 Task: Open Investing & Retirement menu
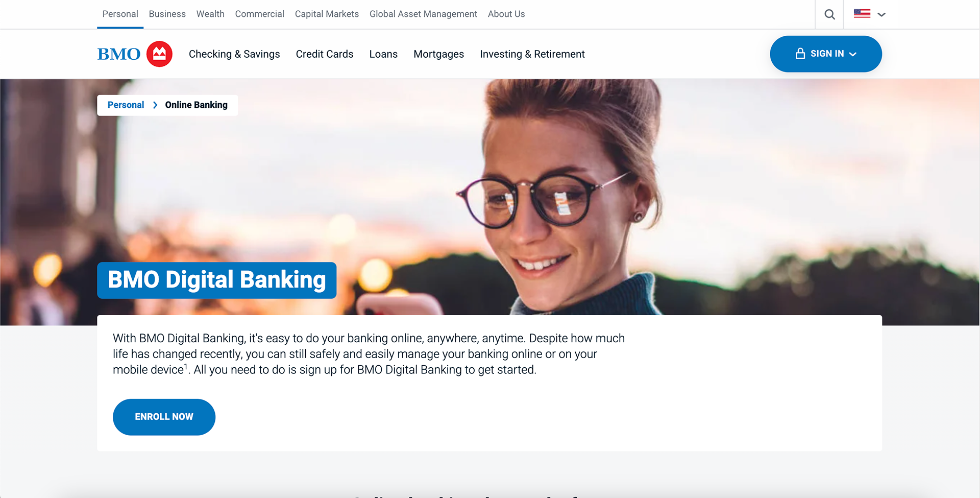[x=532, y=54]
